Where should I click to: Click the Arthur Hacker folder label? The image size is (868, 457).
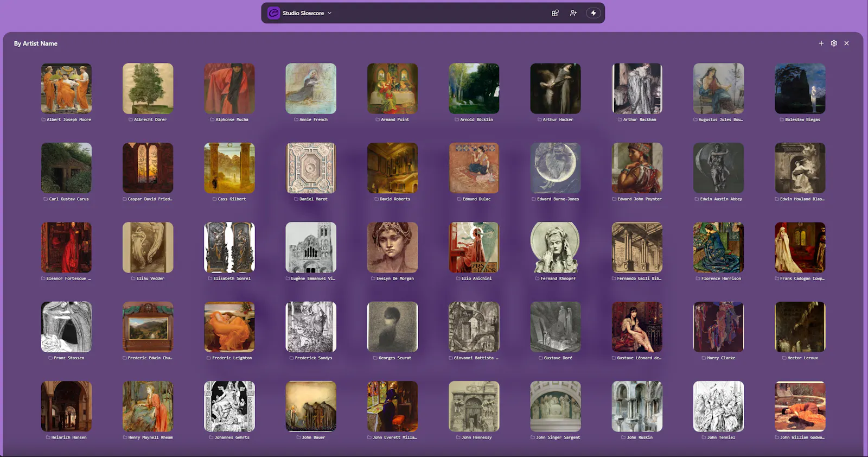[556, 119]
